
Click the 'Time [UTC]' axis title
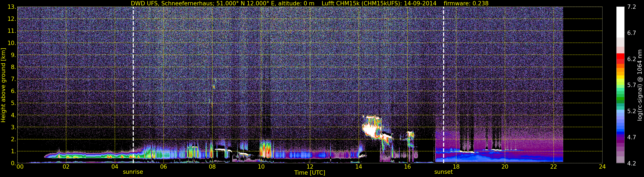(310, 173)
